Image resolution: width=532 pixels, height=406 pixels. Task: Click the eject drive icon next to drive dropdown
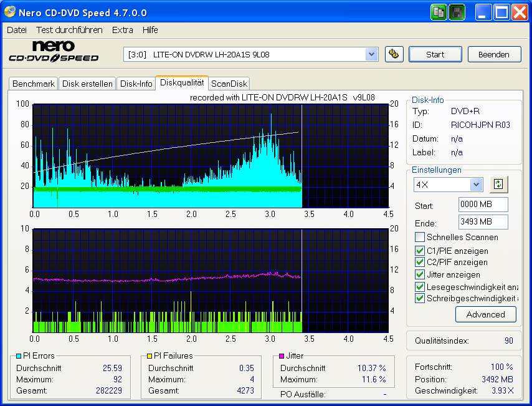tap(394, 54)
